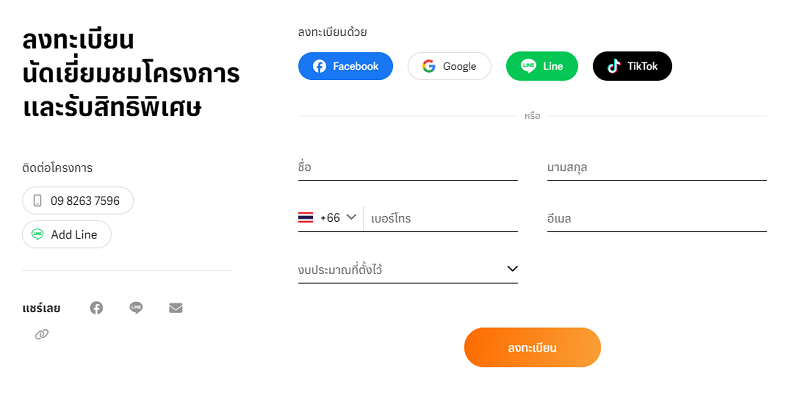The height and width of the screenshot is (401, 800).
Task: Focus the ชื่อ first name field
Action: point(408,167)
